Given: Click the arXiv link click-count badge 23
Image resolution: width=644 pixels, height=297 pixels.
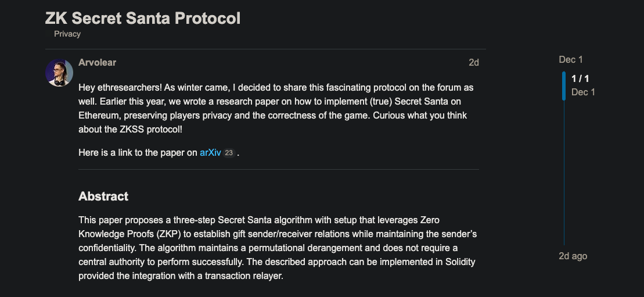Looking at the screenshot, I should click(x=229, y=153).
